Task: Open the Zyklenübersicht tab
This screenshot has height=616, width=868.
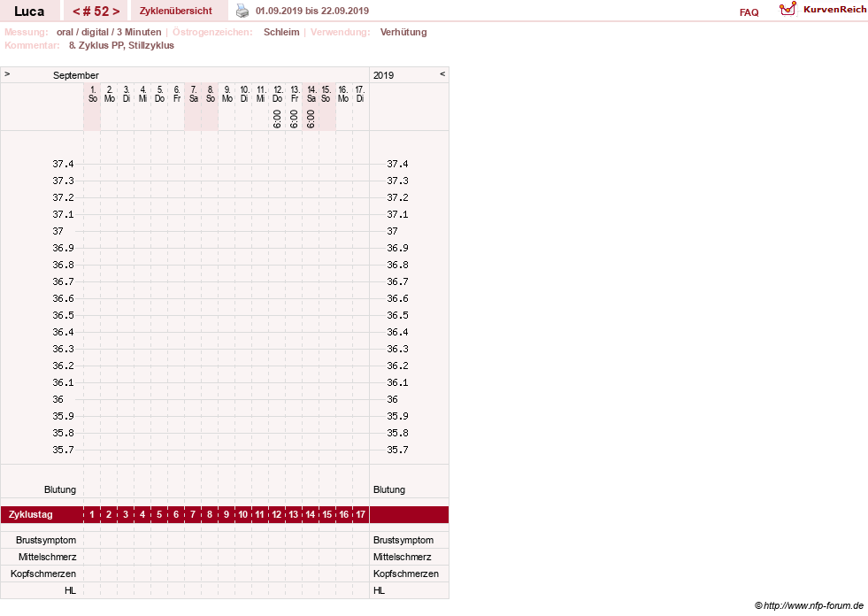Action: tap(175, 11)
